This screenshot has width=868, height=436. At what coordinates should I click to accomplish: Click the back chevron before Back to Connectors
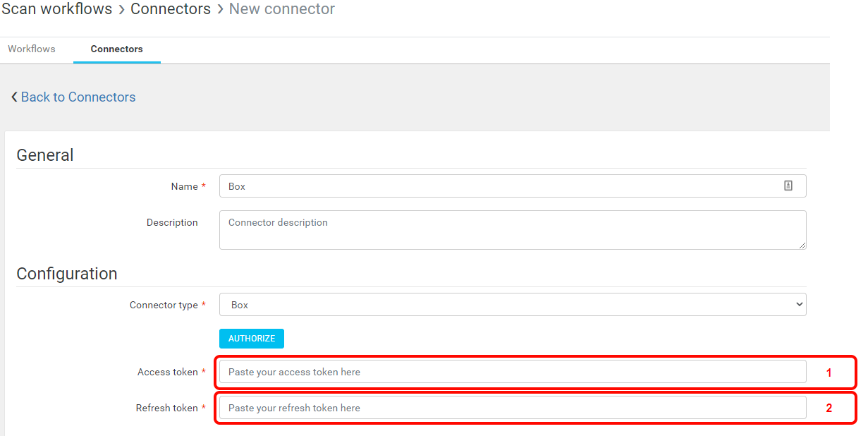pyautogui.click(x=14, y=97)
